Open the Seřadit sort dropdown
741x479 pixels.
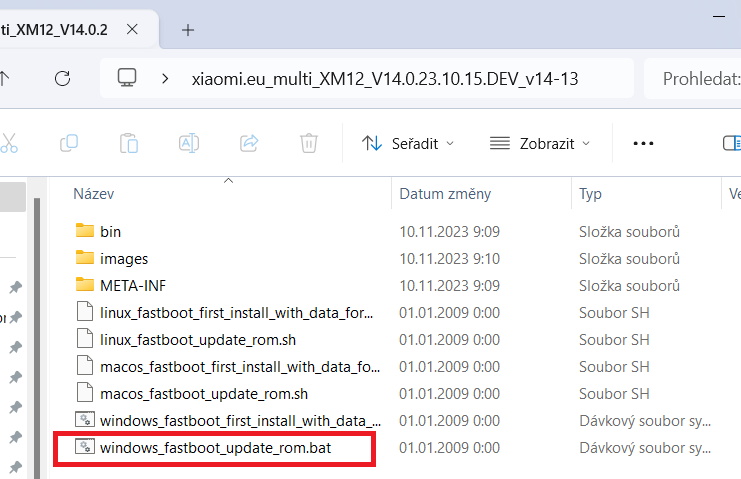[408, 143]
